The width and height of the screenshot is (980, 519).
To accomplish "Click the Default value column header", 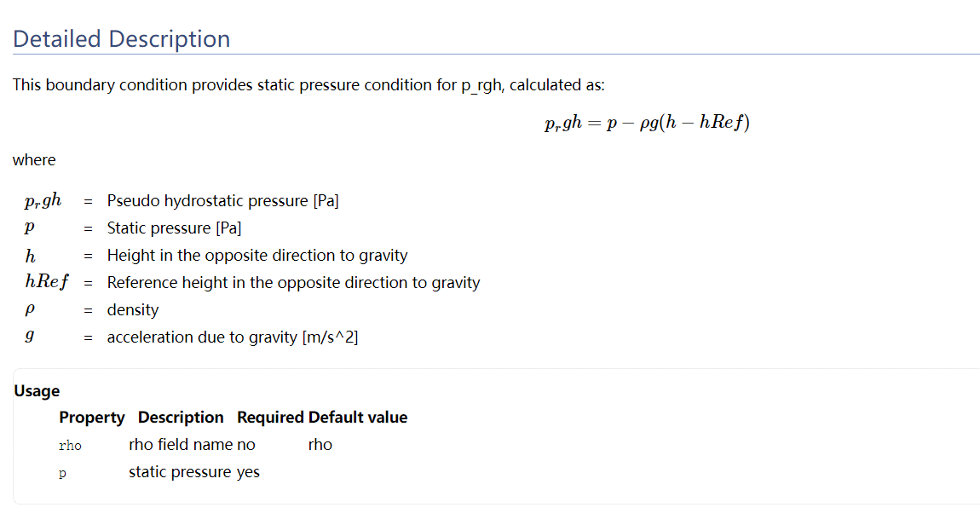I will [x=358, y=418].
